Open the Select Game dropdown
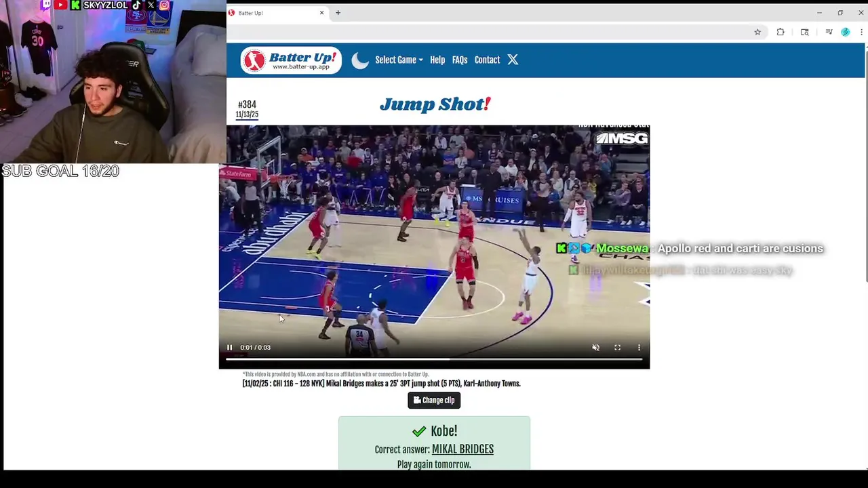 (399, 60)
